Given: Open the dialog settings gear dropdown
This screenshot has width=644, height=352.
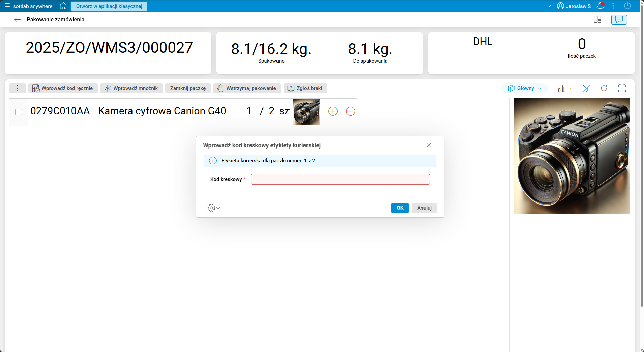Looking at the screenshot, I should (213, 208).
